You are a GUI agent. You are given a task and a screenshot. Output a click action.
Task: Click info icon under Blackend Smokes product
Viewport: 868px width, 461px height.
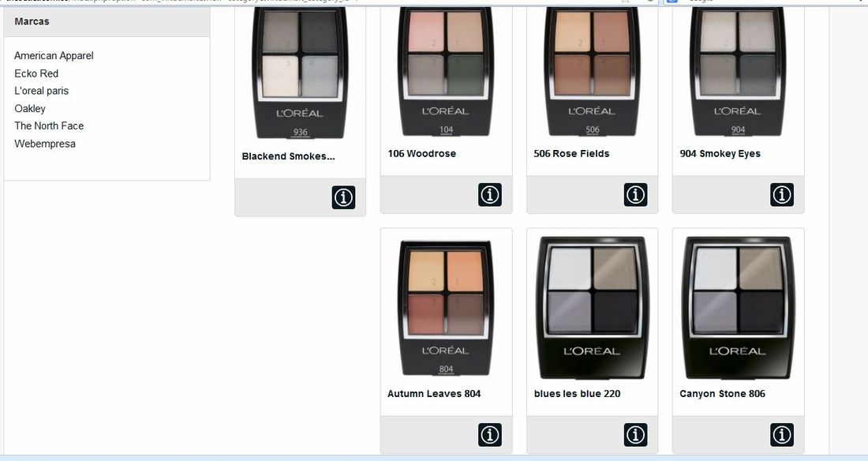pyautogui.click(x=343, y=197)
